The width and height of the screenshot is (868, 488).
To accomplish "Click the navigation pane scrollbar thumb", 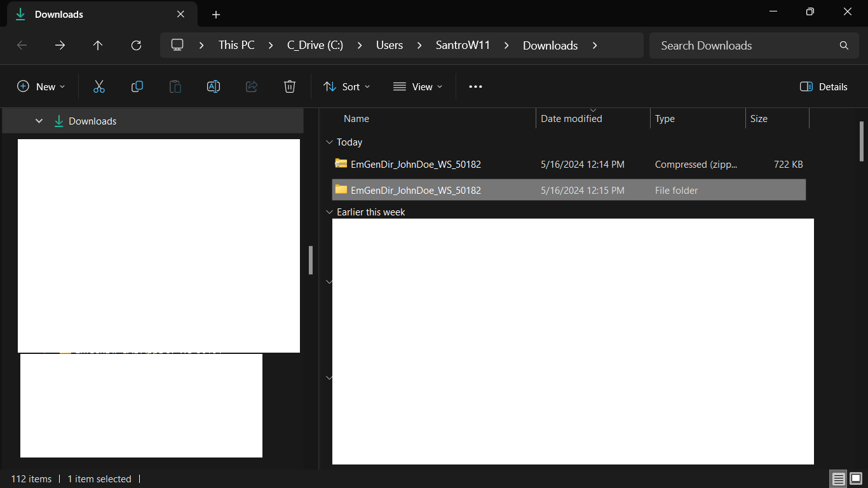I will pyautogui.click(x=311, y=261).
